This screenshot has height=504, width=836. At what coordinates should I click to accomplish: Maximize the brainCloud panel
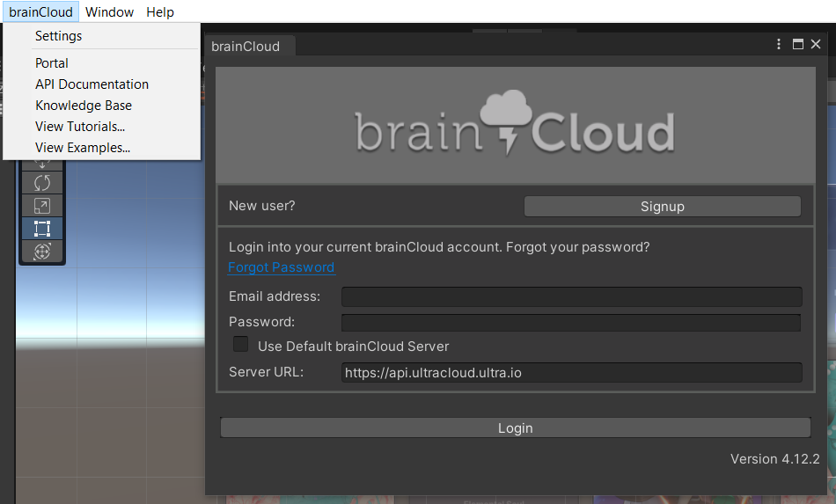797,44
